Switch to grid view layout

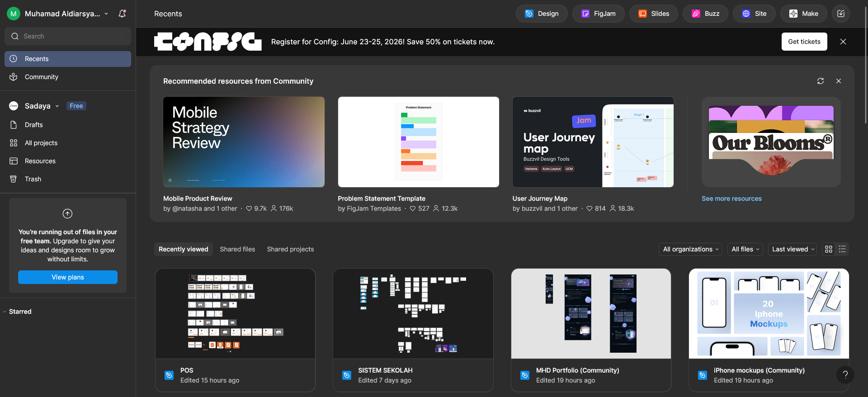coord(829,249)
